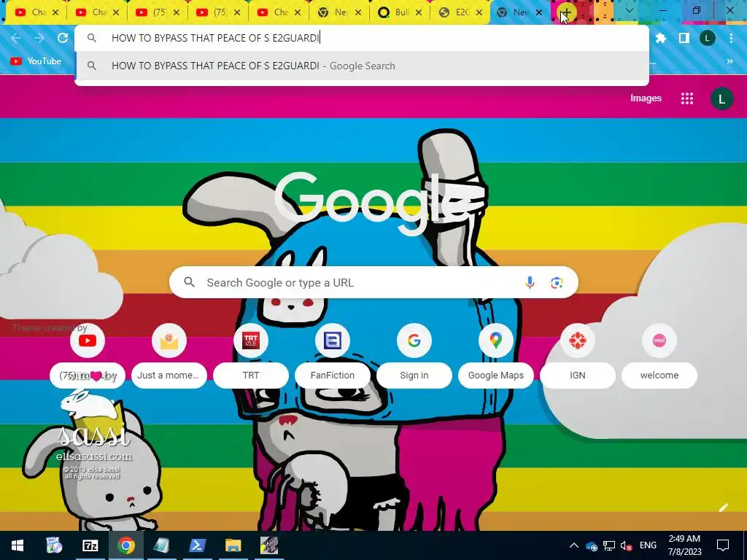Close the active New Tab
Image resolution: width=747 pixels, height=560 pixels.
click(x=539, y=12)
